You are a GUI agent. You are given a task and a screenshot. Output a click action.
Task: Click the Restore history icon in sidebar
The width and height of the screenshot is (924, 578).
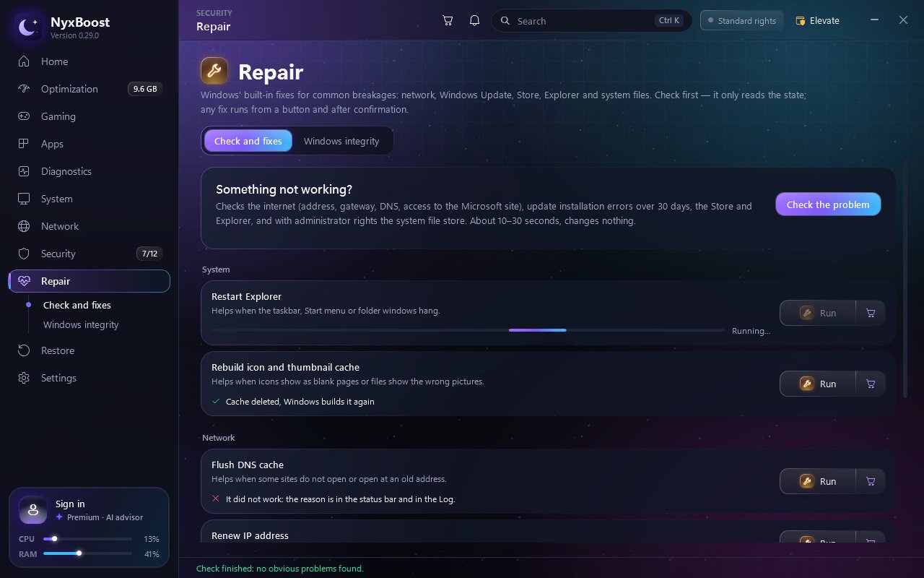coord(24,350)
